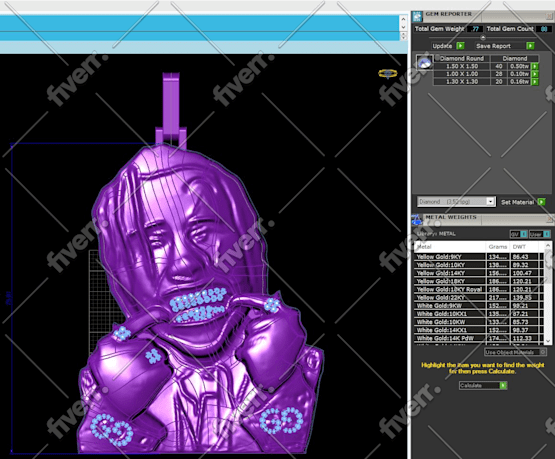Image resolution: width=555 pixels, height=459 pixels.
Task: Select White Gold:14KX1 row
Action: click(x=479, y=330)
